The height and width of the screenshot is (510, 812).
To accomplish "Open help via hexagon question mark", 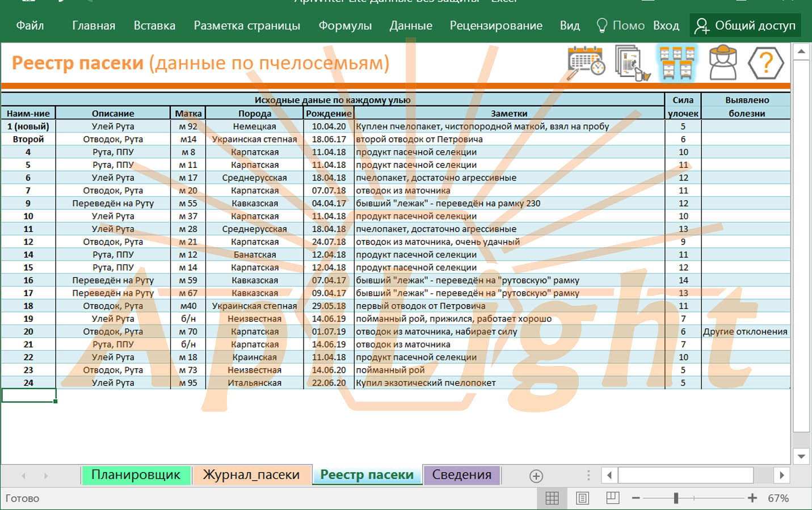I will 765,63.
